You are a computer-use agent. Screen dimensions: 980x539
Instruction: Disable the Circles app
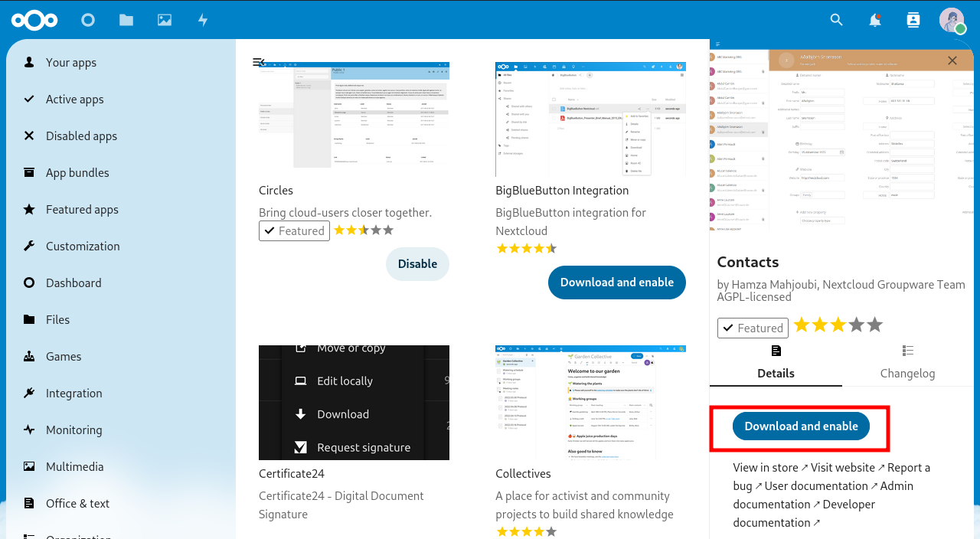tap(417, 264)
